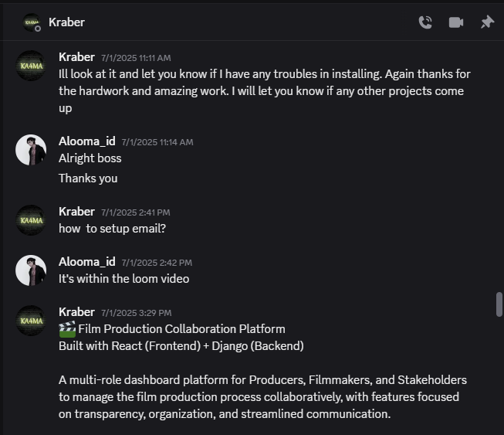Click the Alooma_id username on the 2:42 PM message
The height and width of the screenshot is (435, 504).
pyautogui.click(x=86, y=262)
